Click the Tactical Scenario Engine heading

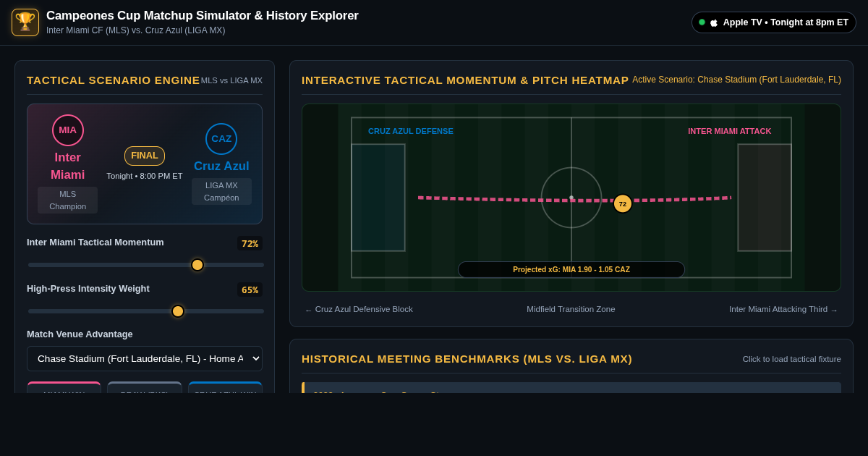[x=114, y=80]
